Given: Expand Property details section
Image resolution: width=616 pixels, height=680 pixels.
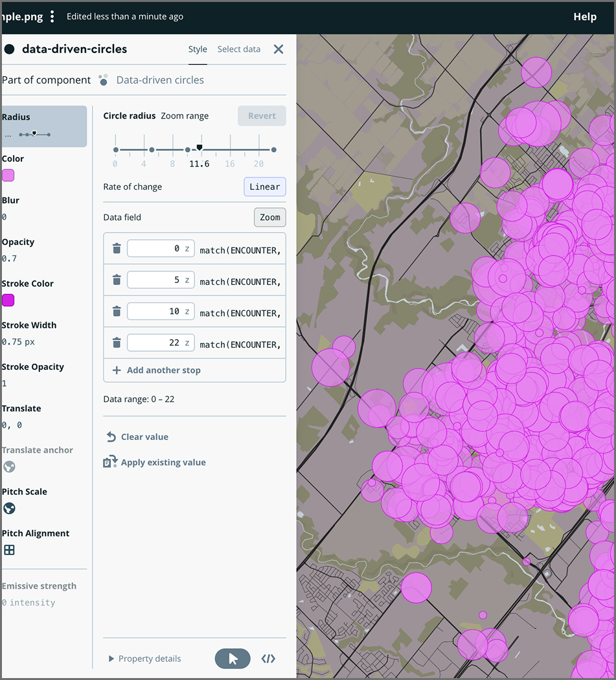Looking at the screenshot, I should coord(145,659).
